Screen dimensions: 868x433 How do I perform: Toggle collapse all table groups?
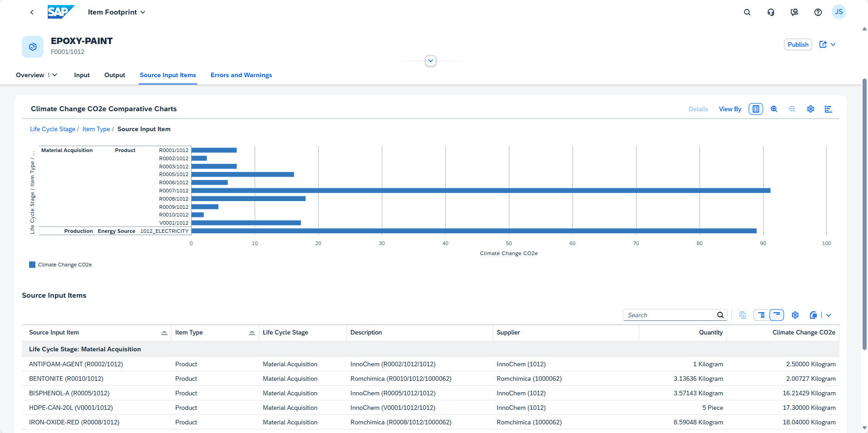click(777, 315)
